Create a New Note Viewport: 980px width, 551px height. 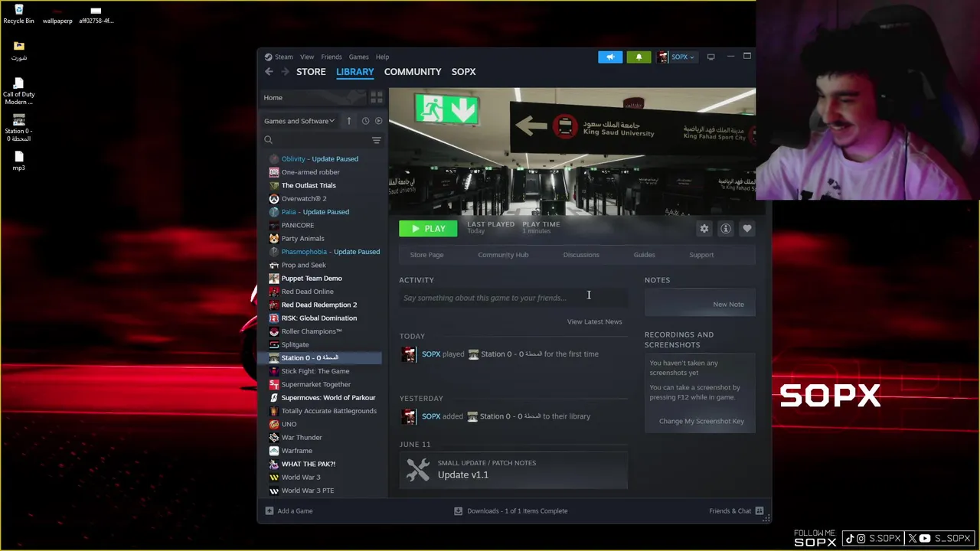click(728, 304)
